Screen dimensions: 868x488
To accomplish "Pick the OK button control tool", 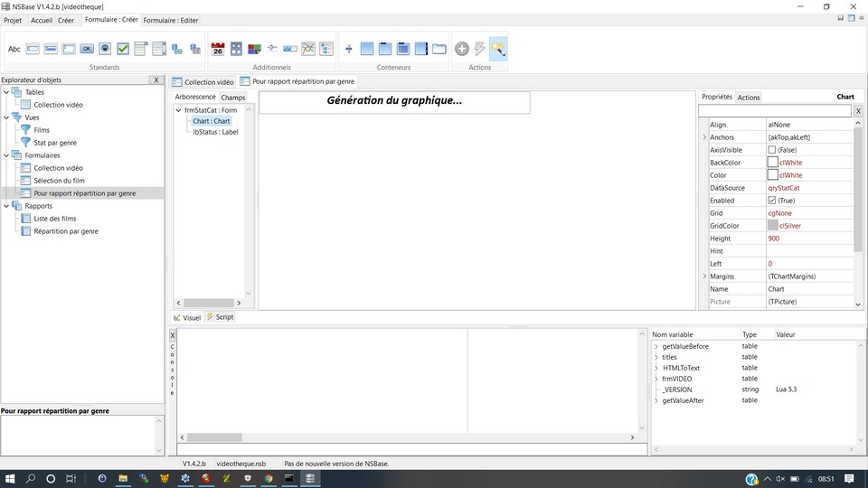I will (x=87, y=49).
